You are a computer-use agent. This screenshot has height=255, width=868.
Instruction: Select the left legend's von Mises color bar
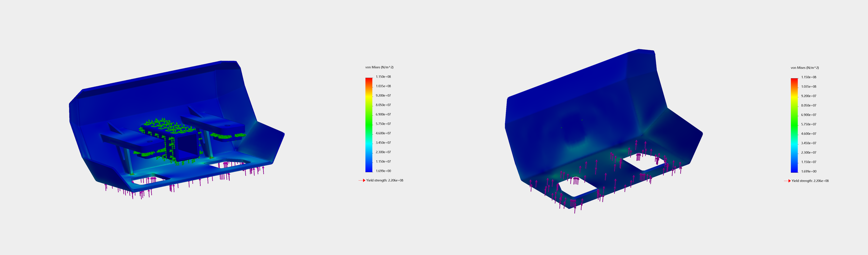pos(369,124)
